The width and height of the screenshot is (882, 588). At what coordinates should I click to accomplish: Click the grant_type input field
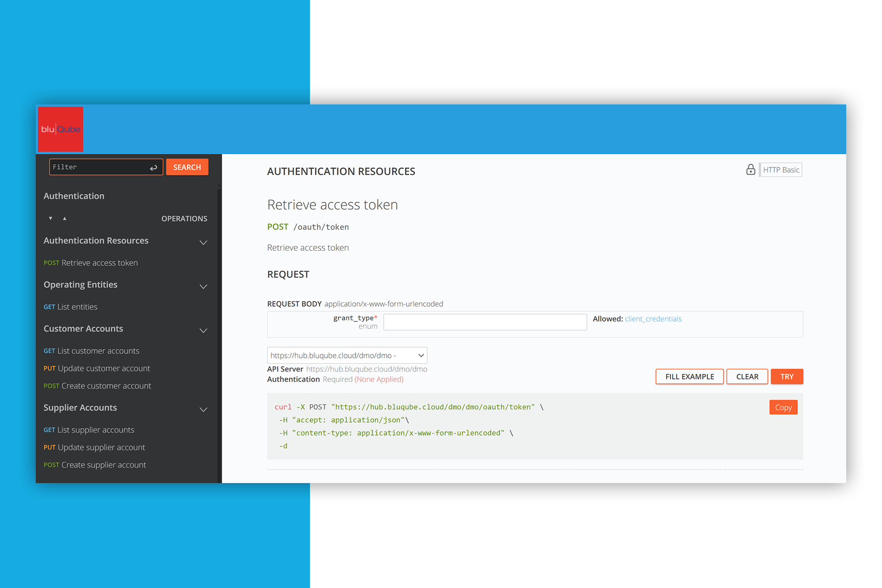tap(485, 322)
